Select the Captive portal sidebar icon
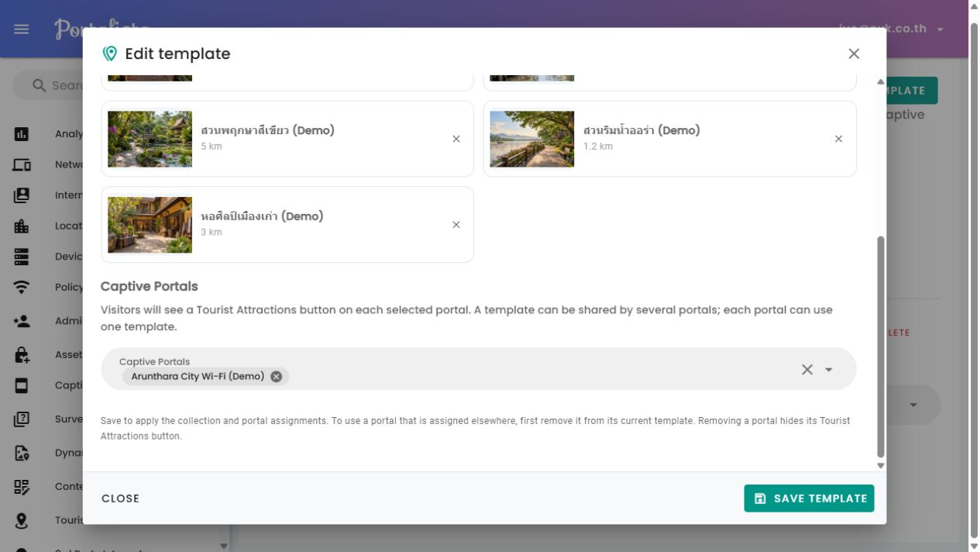 click(22, 385)
